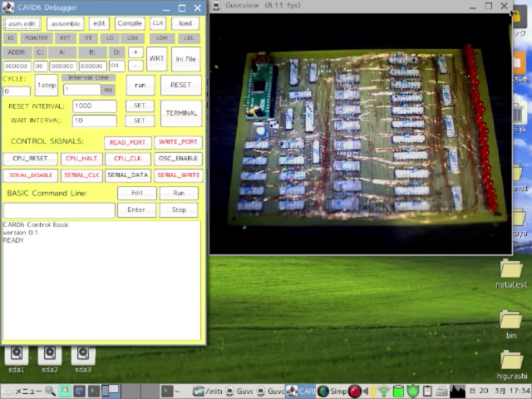Switch to the CARD6 taskbar entry
This screenshot has height=399, width=532.
[x=301, y=392]
